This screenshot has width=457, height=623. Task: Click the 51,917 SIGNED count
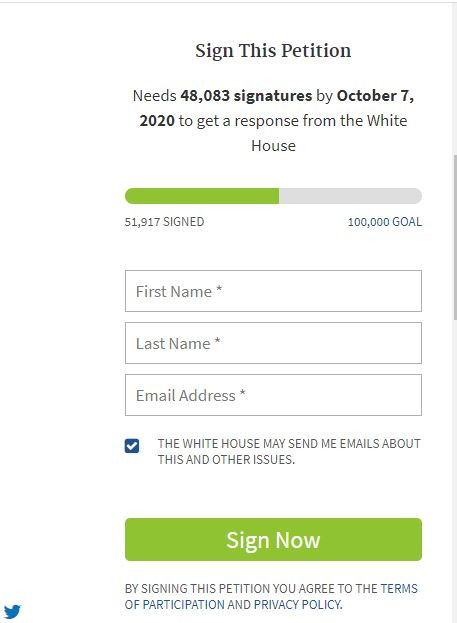pyautogui.click(x=165, y=222)
